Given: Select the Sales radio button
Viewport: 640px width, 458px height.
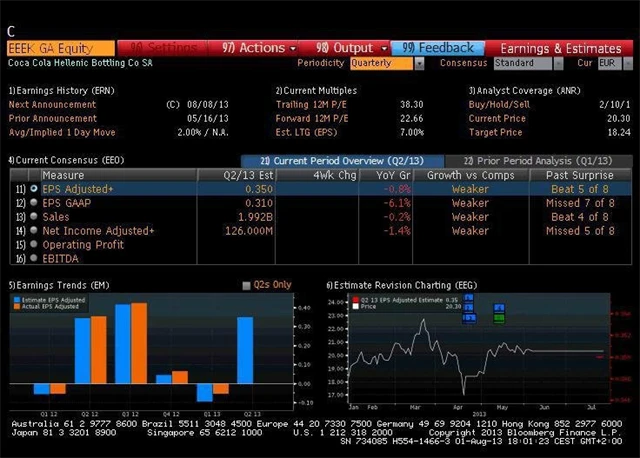Looking at the screenshot, I should point(34,216).
